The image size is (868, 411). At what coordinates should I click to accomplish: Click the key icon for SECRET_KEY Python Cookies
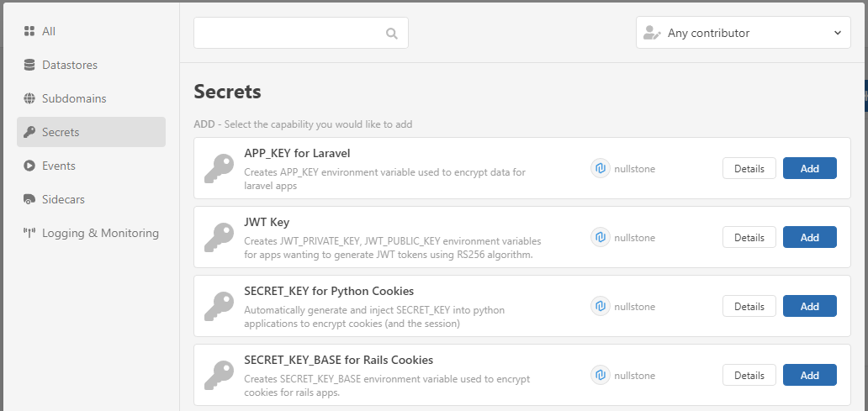tap(220, 306)
